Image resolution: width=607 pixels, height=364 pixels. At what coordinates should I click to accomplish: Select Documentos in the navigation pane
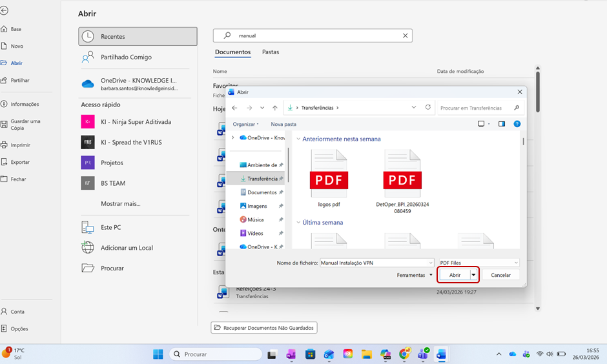point(262,192)
